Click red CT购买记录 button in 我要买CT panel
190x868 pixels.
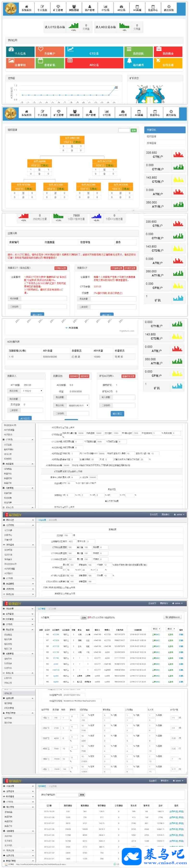[x=61, y=268]
